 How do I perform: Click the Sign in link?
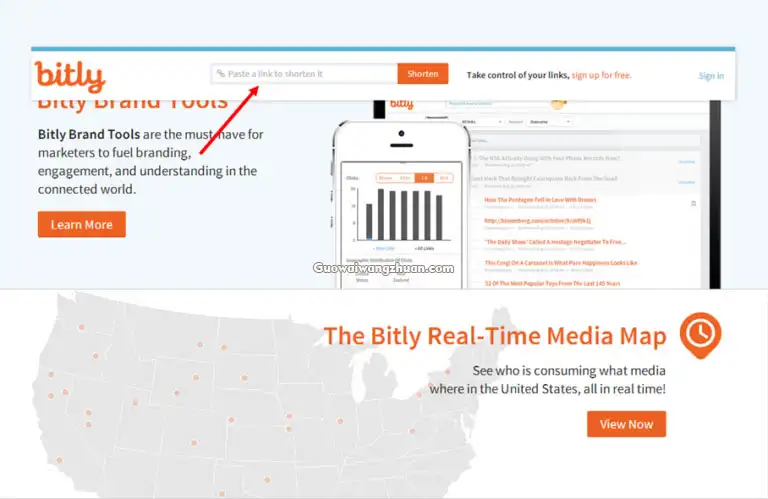(x=711, y=75)
